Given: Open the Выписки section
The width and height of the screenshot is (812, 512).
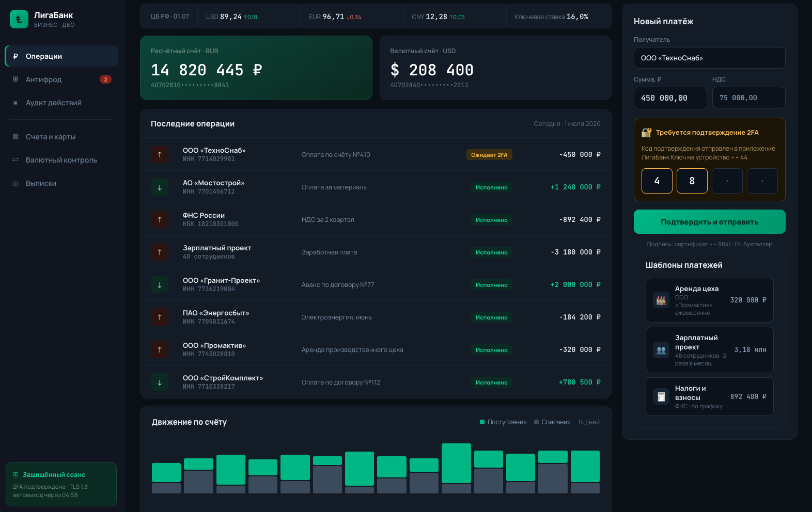Looking at the screenshot, I should tap(61, 183).
